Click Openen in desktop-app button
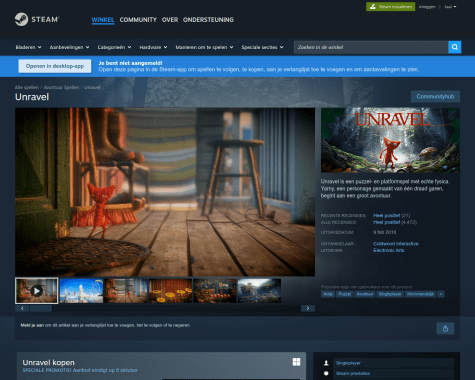Viewport: 475px width, 380px height. point(55,66)
